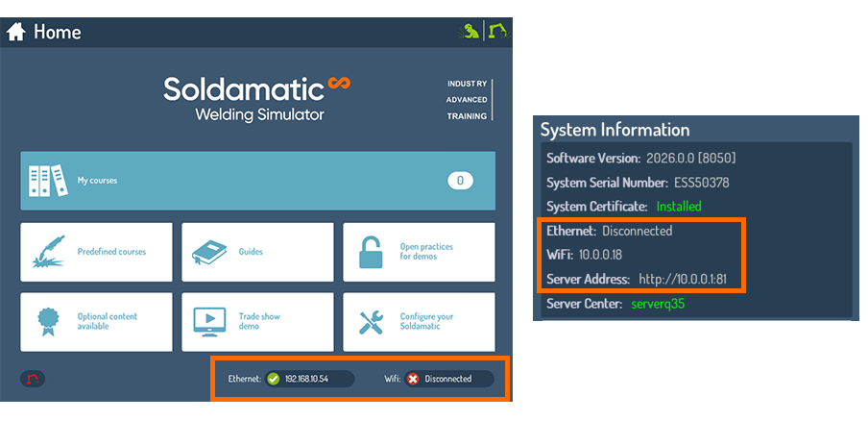The width and height of the screenshot is (868, 421).
Task: Open Configure your Soldamatic
Action: pyautogui.click(x=419, y=321)
